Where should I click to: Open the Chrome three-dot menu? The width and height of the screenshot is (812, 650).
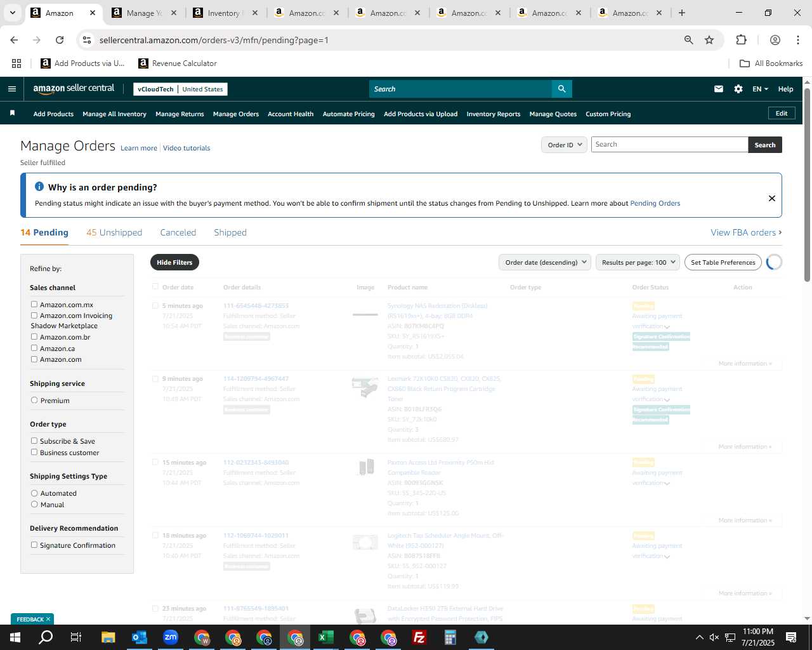[x=798, y=40]
